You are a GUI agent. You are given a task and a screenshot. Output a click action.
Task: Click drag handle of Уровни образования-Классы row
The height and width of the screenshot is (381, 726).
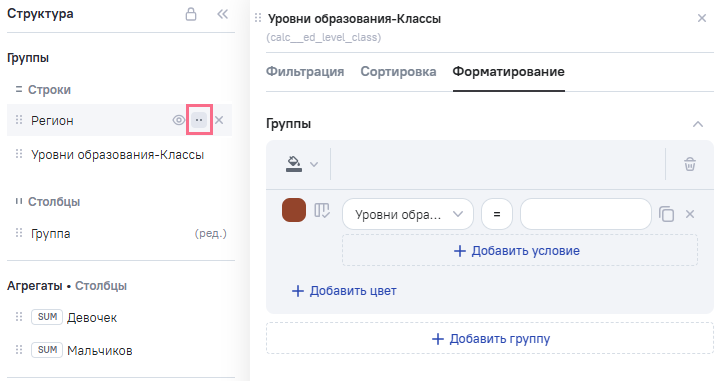pos(19,154)
